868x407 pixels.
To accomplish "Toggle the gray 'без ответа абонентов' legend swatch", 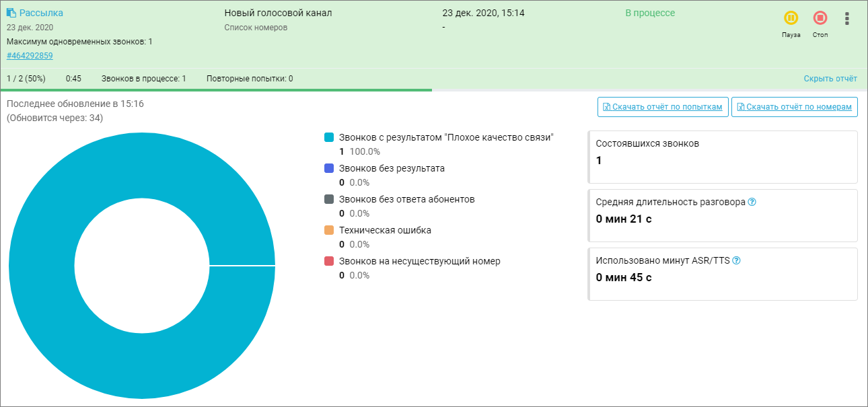I will [329, 199].
